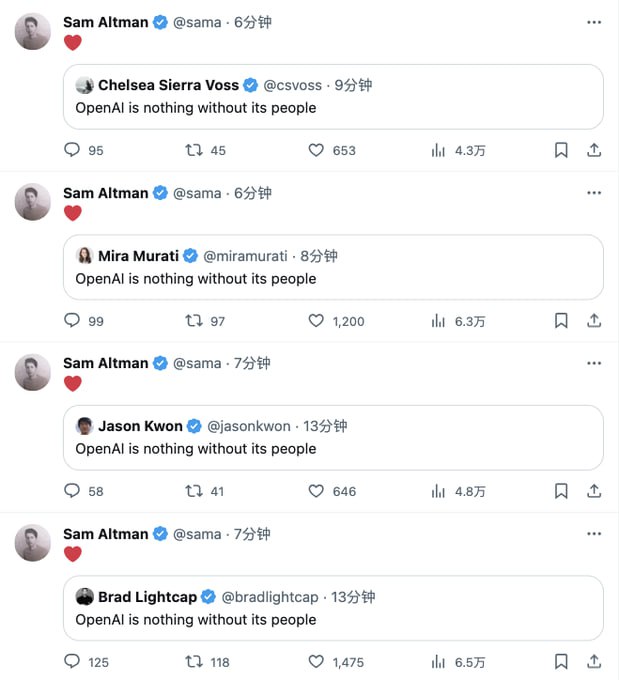Bookmark the post quoting Jason Kwon
The width and height of the screenshot is (619, 680).
[561, 491]
